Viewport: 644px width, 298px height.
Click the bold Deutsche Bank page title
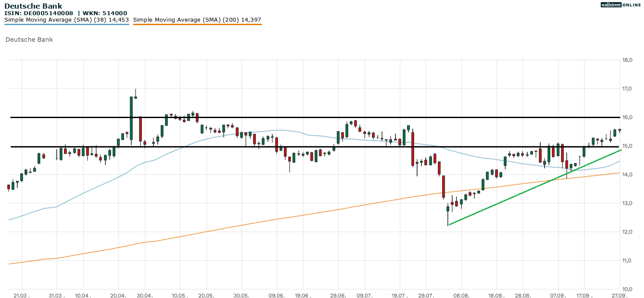click(33, 6)
